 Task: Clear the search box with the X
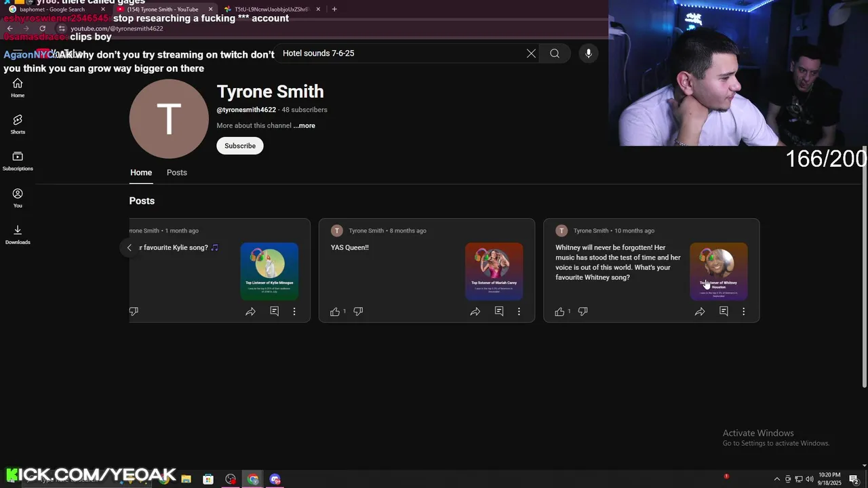(x=531, y=54)
